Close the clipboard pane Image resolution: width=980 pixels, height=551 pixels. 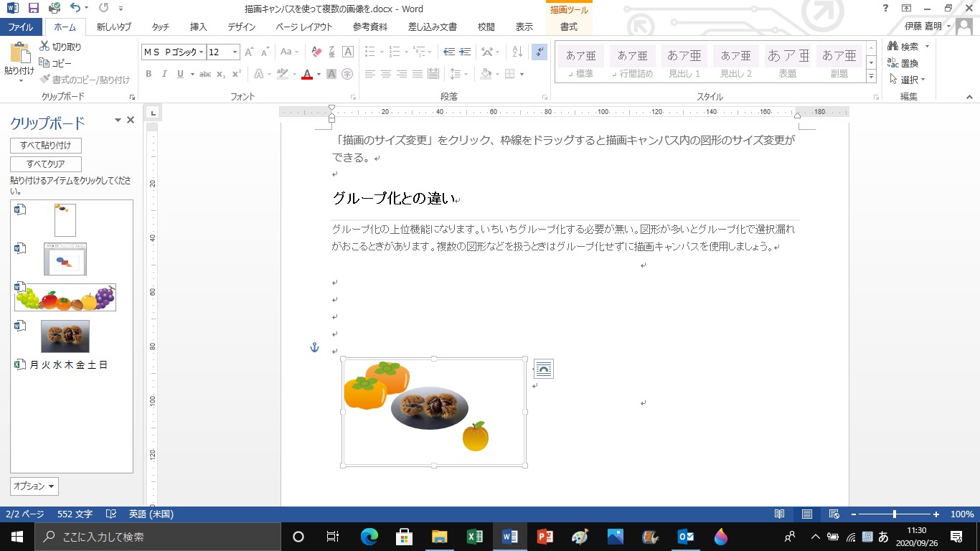coord(131,121)
